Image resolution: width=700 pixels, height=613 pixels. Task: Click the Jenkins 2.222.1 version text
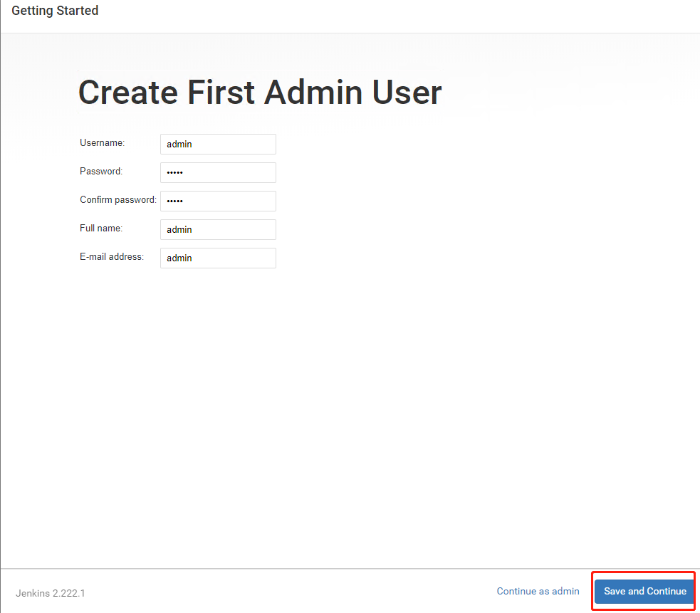(x=51, y=593)
